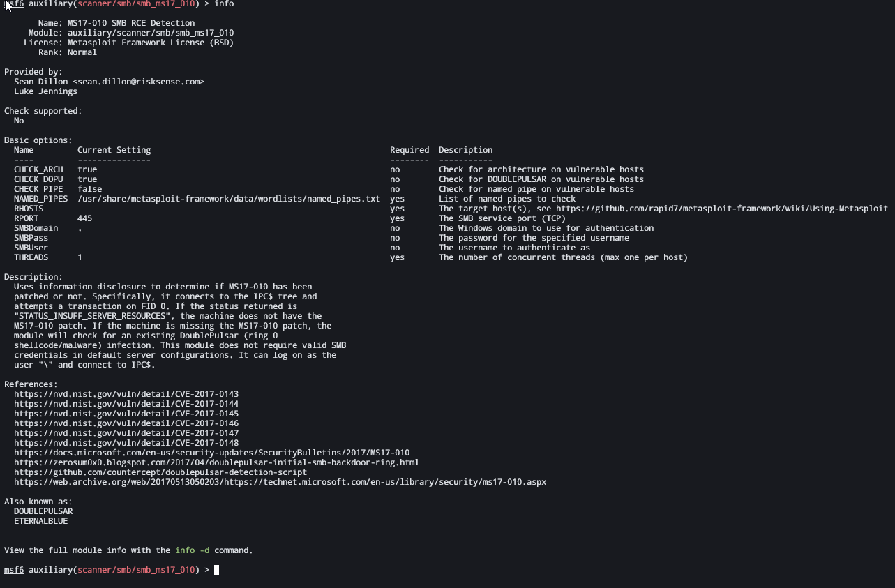Click the CHECK_PIPE option name
This screenshot has width=895, height=588.
tap(38, 189)
